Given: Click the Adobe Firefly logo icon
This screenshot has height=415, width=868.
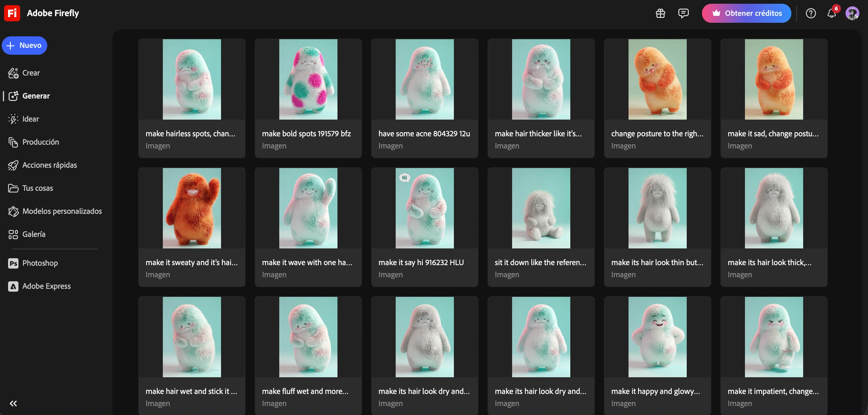Looking at the screenshot, I should tap(12, 13).
